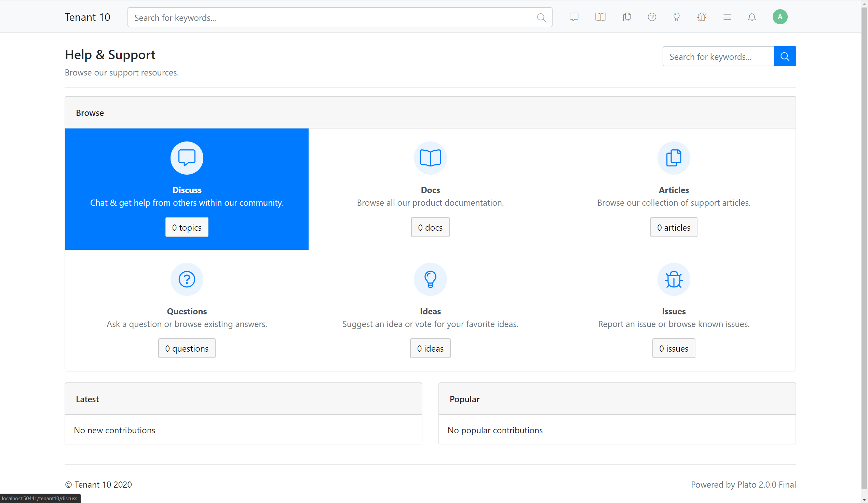Image resolution: width=868 pixels, height=503 pixels.
Task: Click the 0 articles button
Action: click(x=674, y=227)
